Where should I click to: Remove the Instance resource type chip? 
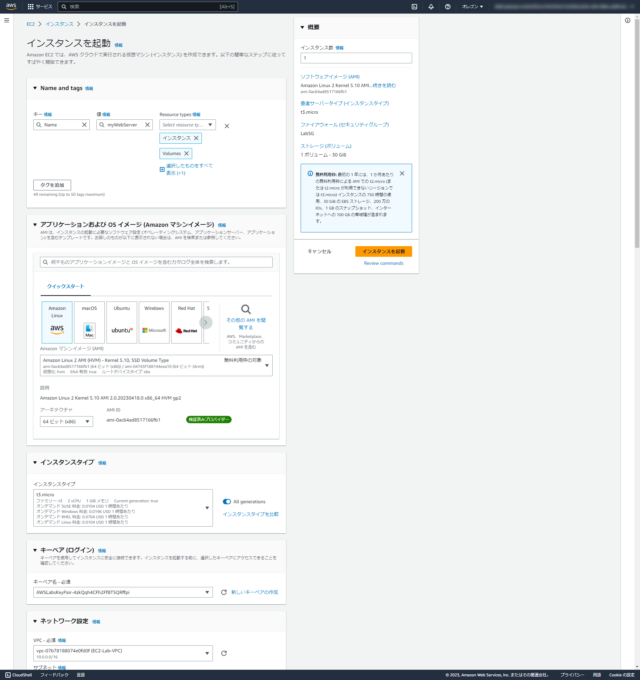click(196, 138)
